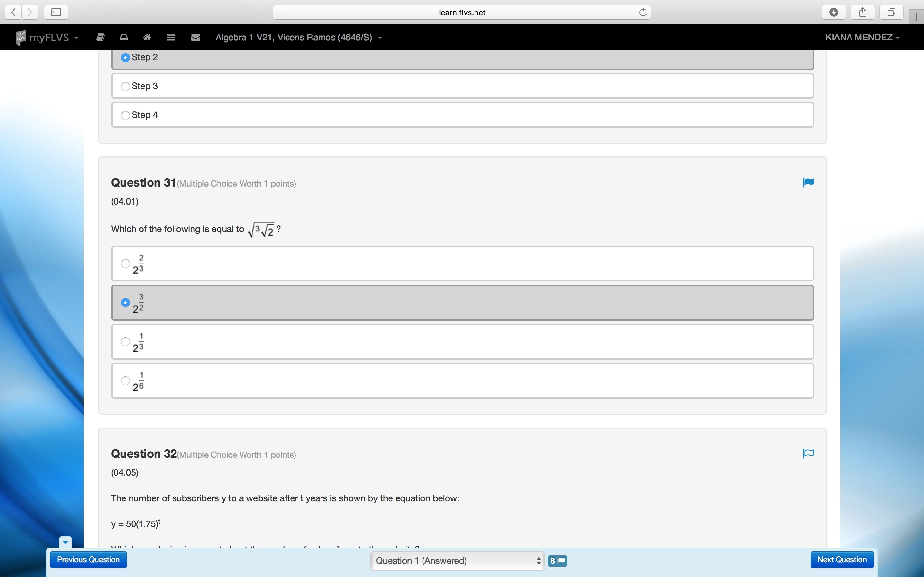Flag Question 32 for review
Viewport: 924px width, 577px height.
[808, 453]
